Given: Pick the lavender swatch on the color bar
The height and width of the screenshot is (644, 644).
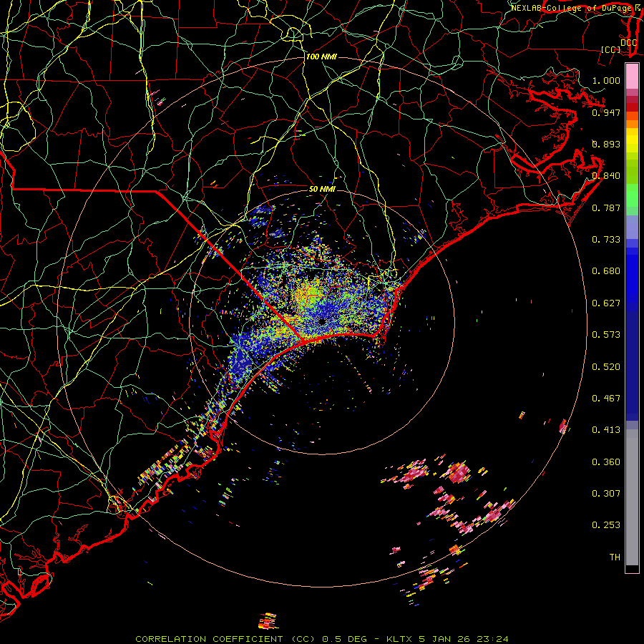Looking at the screenshot, I should tap(632, 227).
